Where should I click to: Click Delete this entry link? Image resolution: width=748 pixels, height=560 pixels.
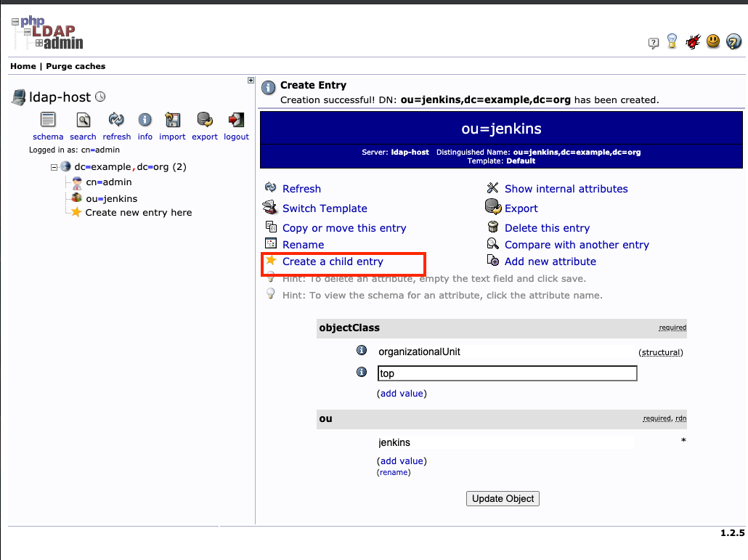click(x=547, y=228)
